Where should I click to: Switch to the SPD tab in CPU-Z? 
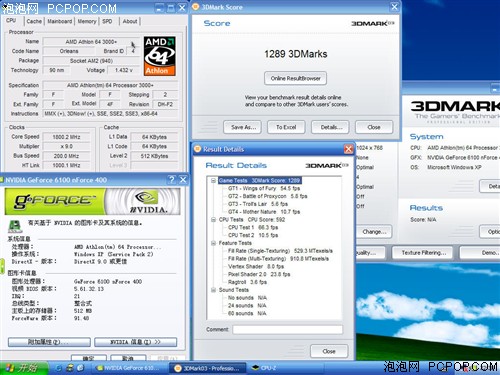[107, 21]
